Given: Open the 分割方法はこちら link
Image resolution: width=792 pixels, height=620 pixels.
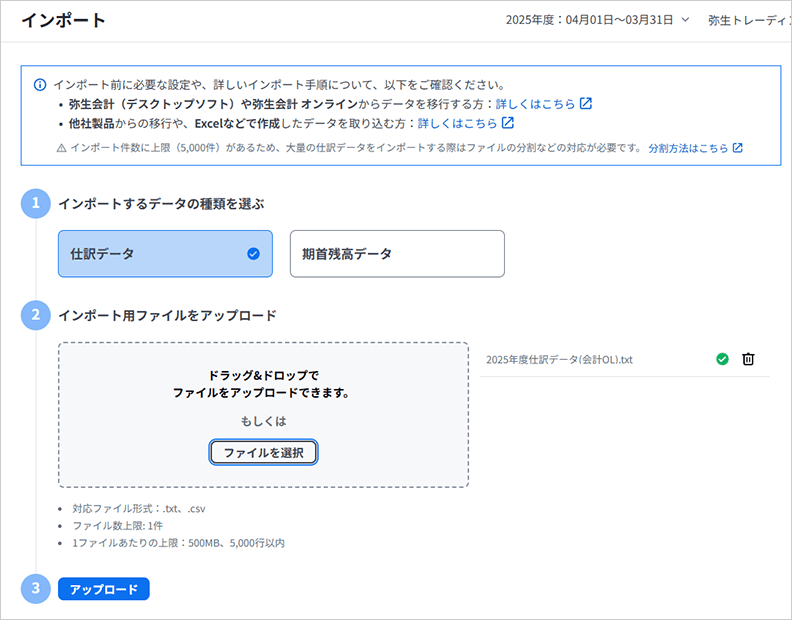Looking at the screenshot, I should pyautogui.click(x=687, y=148).
